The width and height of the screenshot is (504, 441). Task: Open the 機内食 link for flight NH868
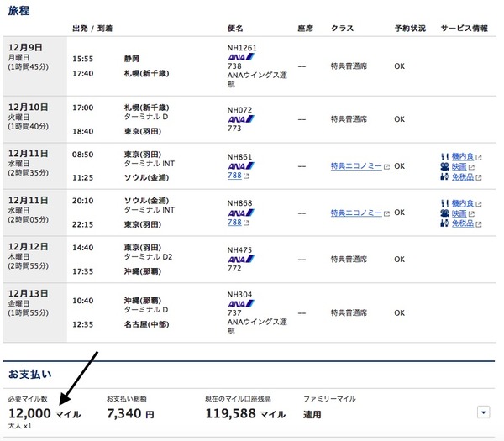click(463, 203)
